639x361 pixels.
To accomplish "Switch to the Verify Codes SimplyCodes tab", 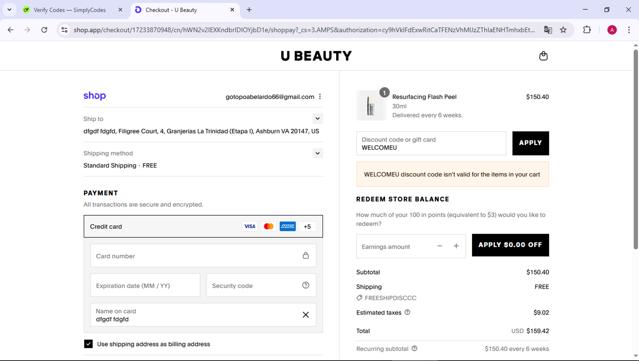I will 69,10.
